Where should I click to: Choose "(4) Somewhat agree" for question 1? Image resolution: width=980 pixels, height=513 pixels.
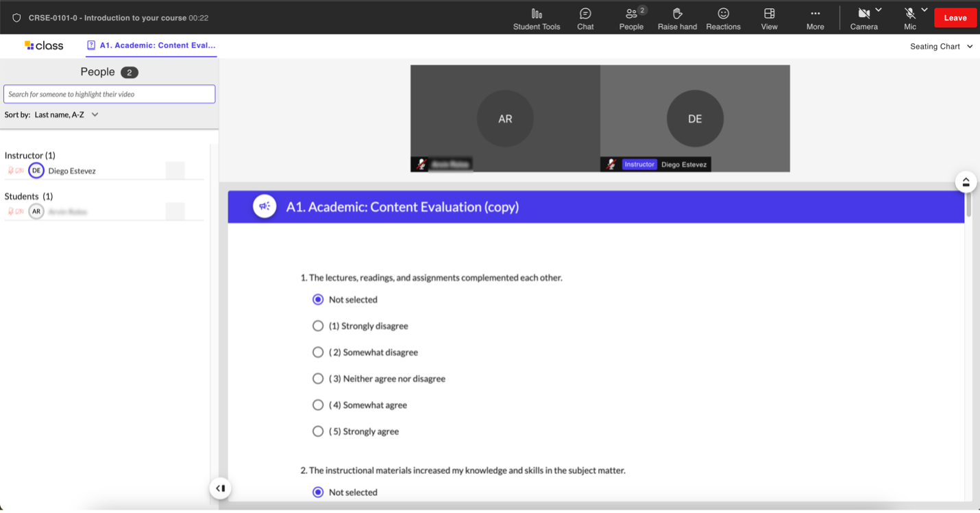(318, 405)
